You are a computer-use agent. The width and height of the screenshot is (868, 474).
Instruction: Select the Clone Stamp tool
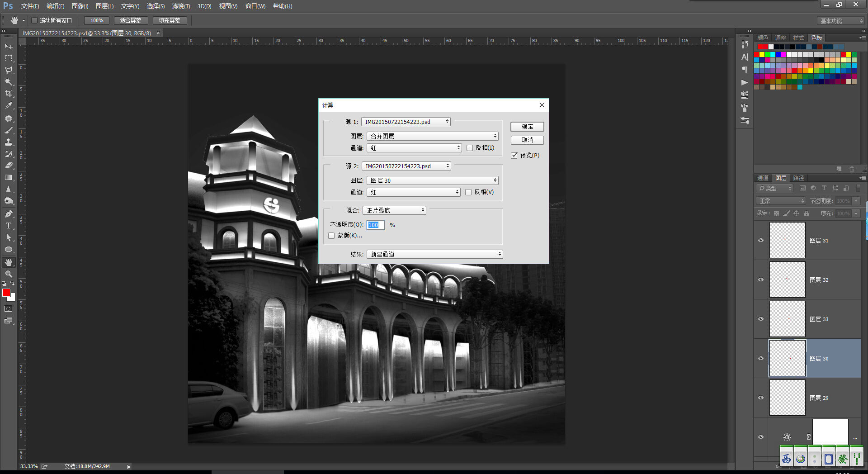(x=9, y=142)
